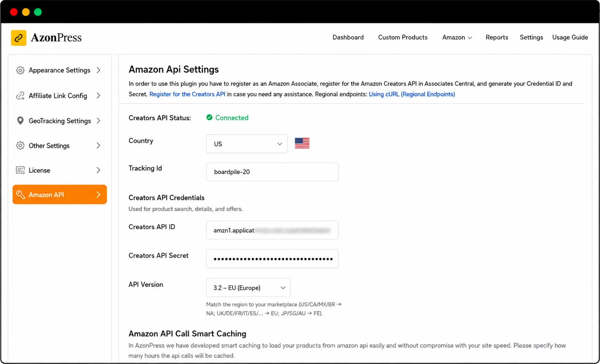Click the Creators API Secret password field
The height and width of the screenshot is (364, 600).
coord(272,259)
